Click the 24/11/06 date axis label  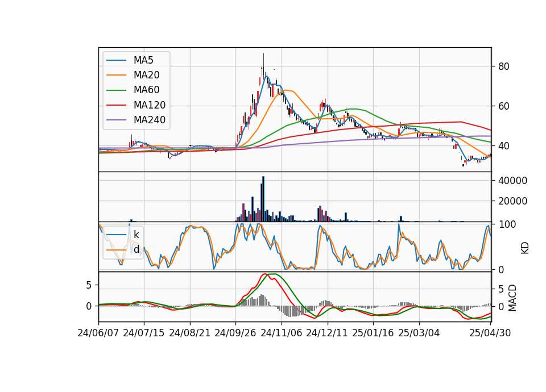tap(282, 333)
